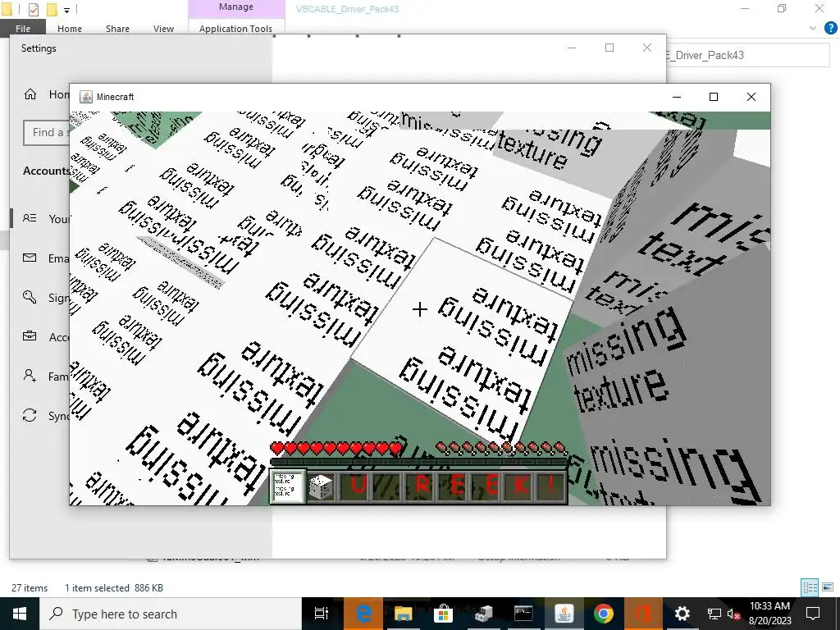
Task: Select the hotbar slot showing red letter K
Action: [520, 486]
